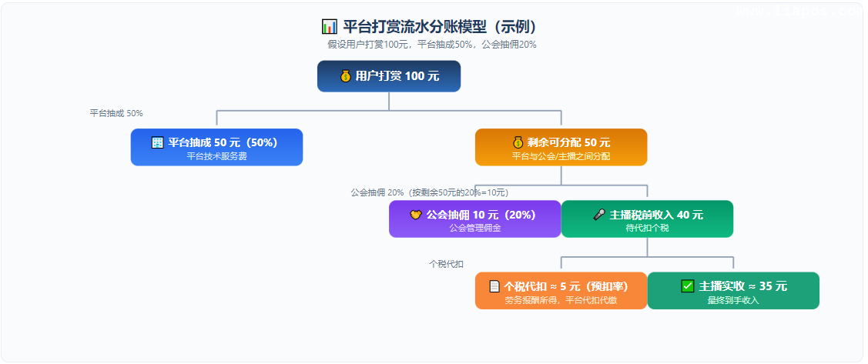868x364 pixels.
Task: Click the branch label 个税代扣
Action: (446, 265)
